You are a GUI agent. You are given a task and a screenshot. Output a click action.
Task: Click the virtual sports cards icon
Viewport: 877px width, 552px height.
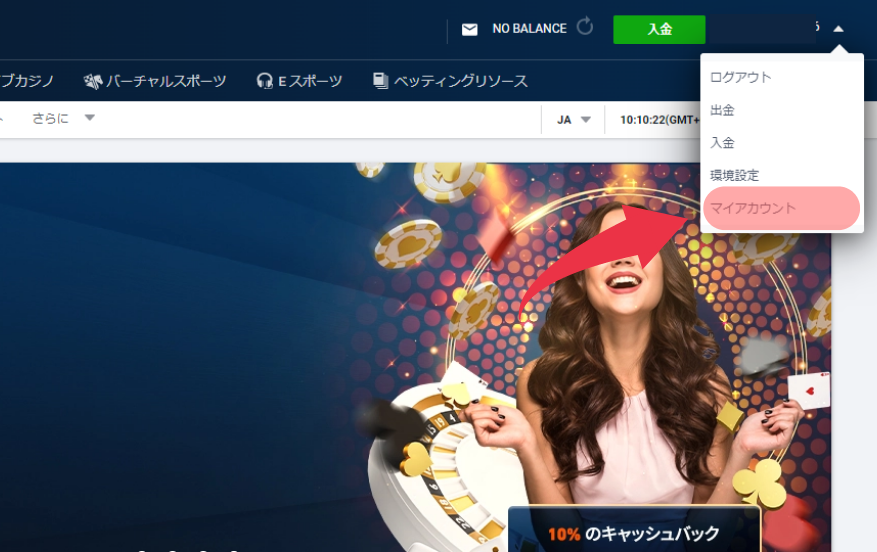coord(92,82)
